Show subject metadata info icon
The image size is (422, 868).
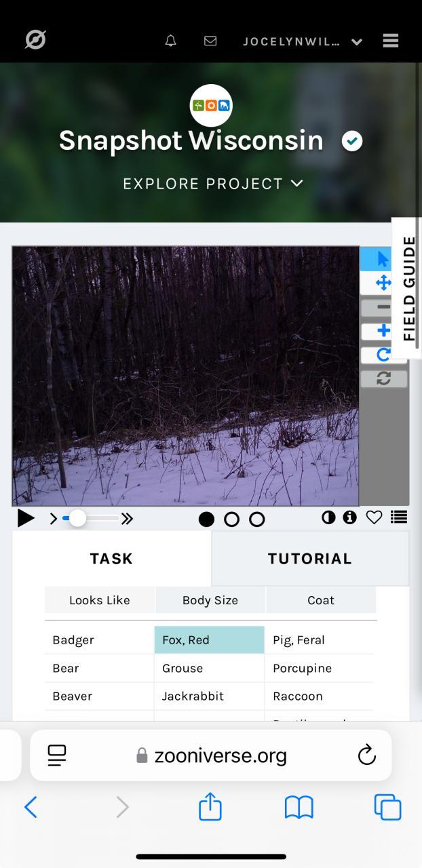click(x=349, y=517)
